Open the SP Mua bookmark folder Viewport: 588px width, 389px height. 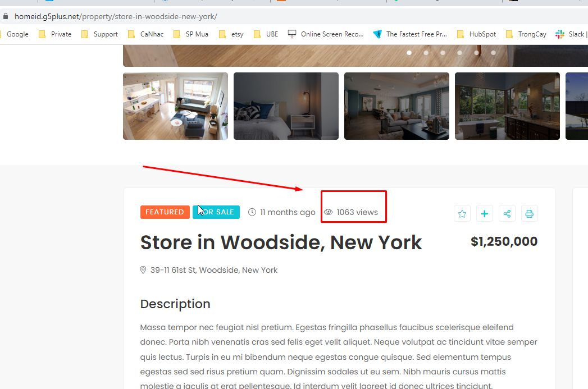coord(191,34)
